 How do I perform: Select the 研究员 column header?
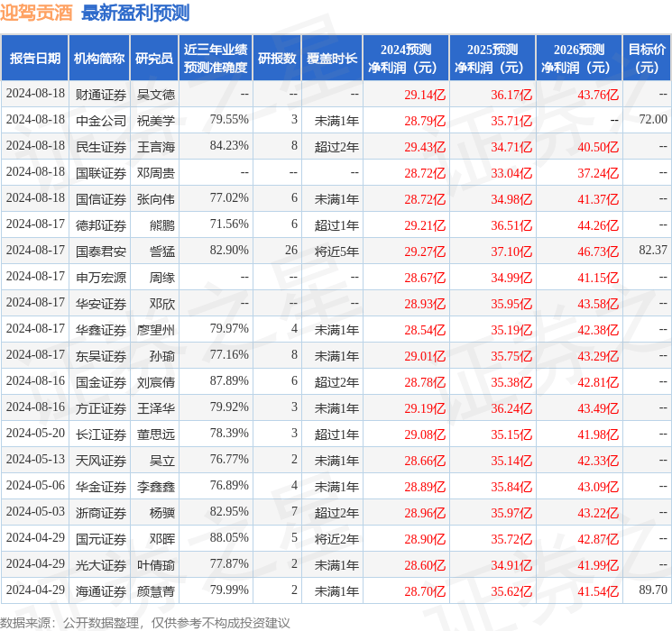pyautogui.click(x=154, y=59)
